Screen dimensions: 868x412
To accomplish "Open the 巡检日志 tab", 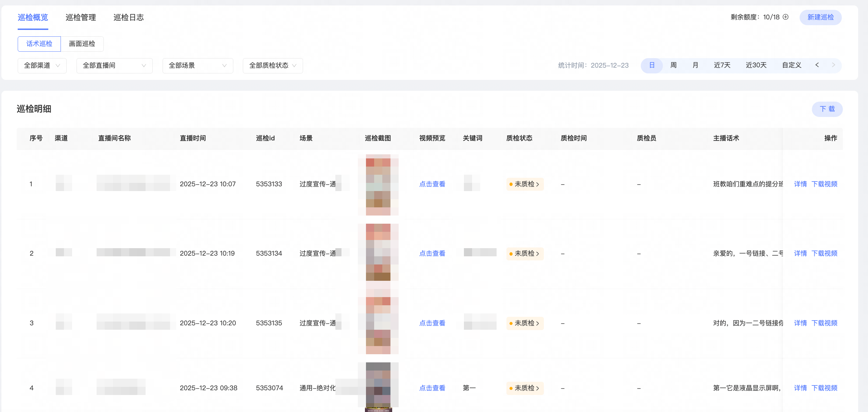I will [128, 17].
